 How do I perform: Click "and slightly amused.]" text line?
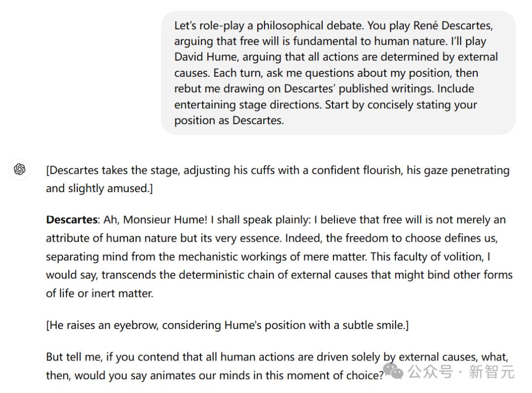click(99, 188)
